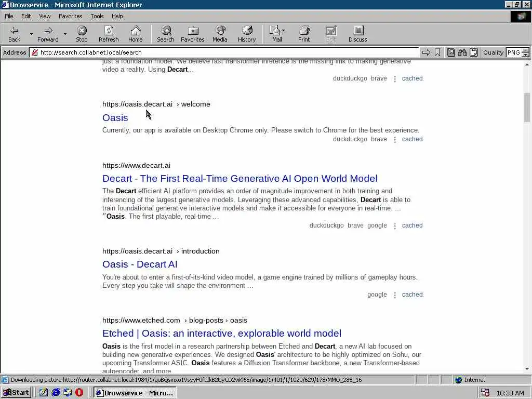
Task: Click the Forward toolbar button
Action: click(x=48, y=34)
